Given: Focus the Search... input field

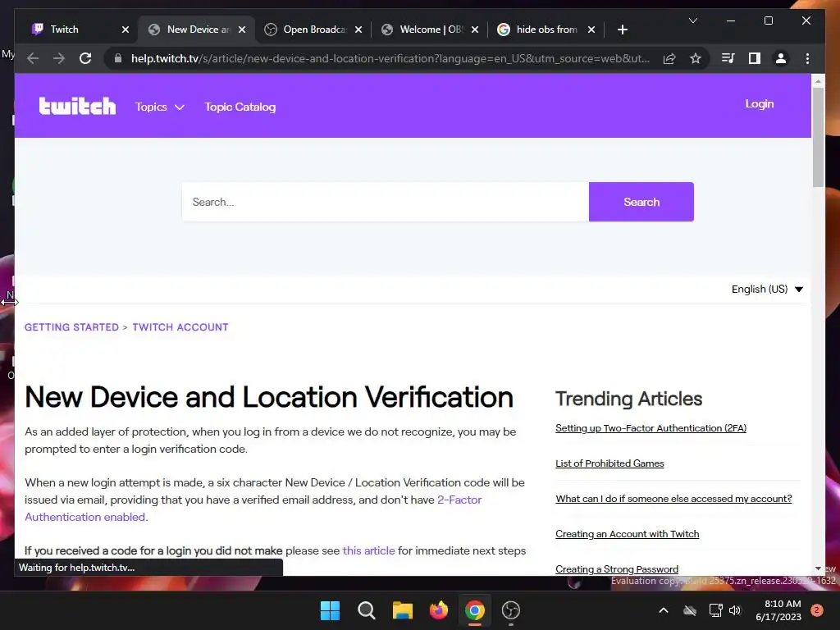Looking at the screenshot, I should [386, 202].
